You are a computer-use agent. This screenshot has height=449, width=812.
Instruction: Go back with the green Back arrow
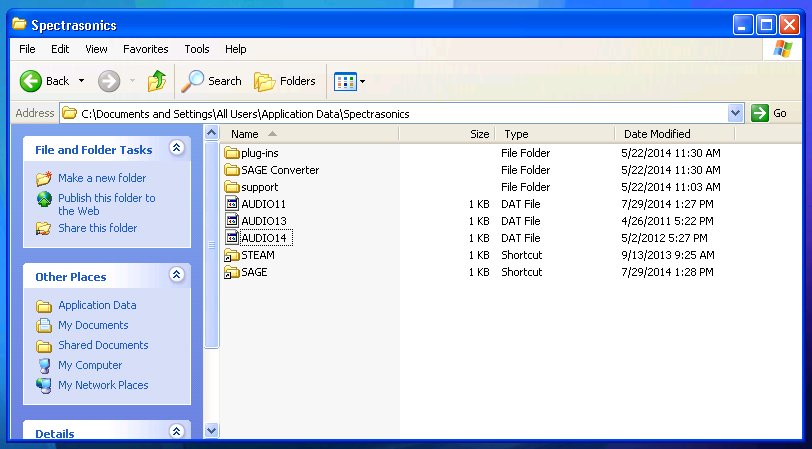point(31,81)
